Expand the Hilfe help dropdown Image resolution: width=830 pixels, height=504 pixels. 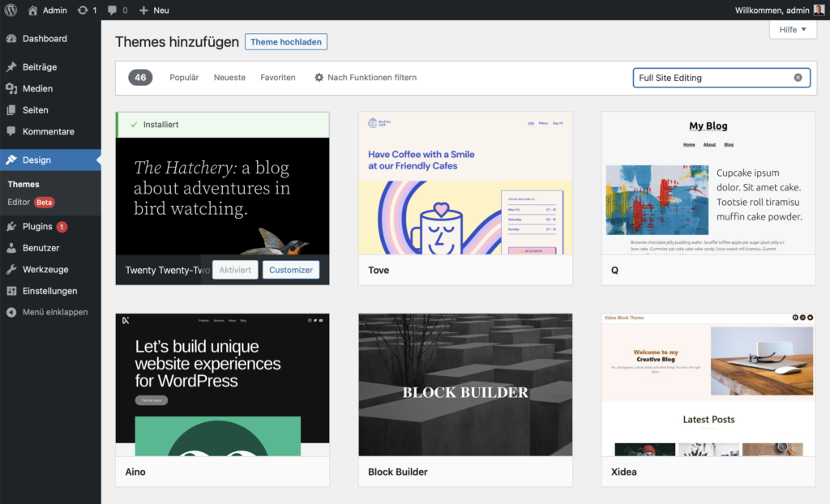tap(793, 30)
